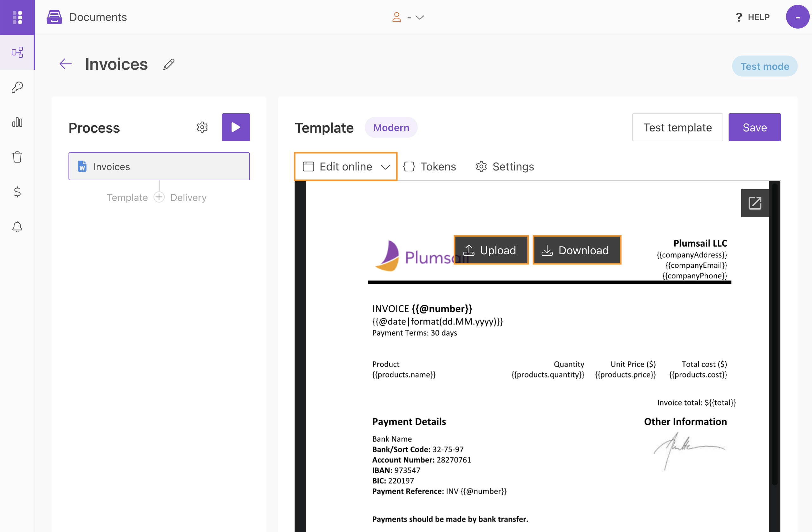Screen dimensions: 812x532
Task: Click the help question mark icon
Action: tap(739, 17)
